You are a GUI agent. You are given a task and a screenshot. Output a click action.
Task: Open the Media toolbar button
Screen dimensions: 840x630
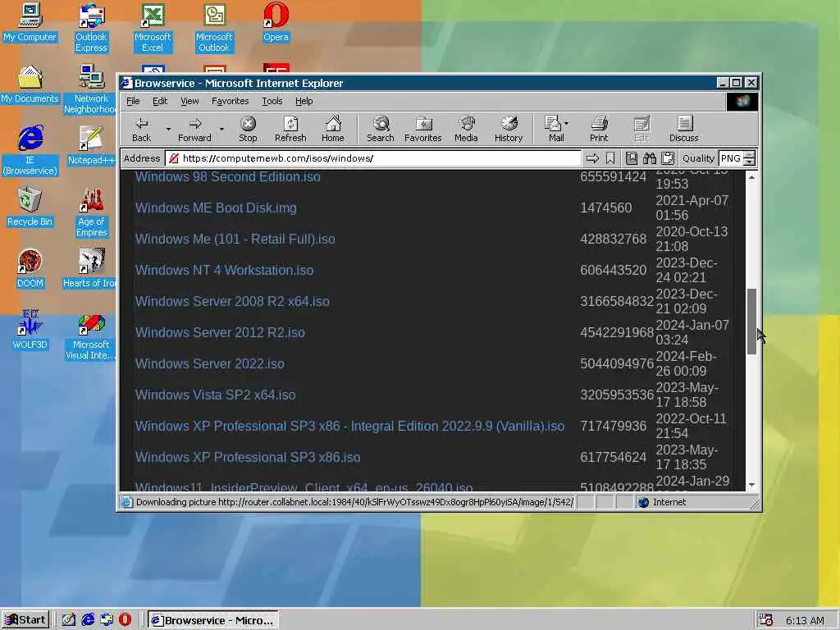pos(466,129)
